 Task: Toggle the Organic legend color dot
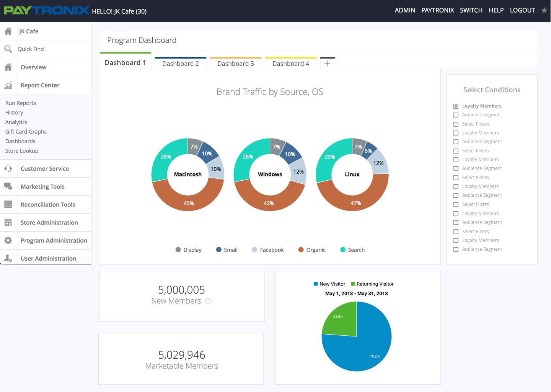301,250
